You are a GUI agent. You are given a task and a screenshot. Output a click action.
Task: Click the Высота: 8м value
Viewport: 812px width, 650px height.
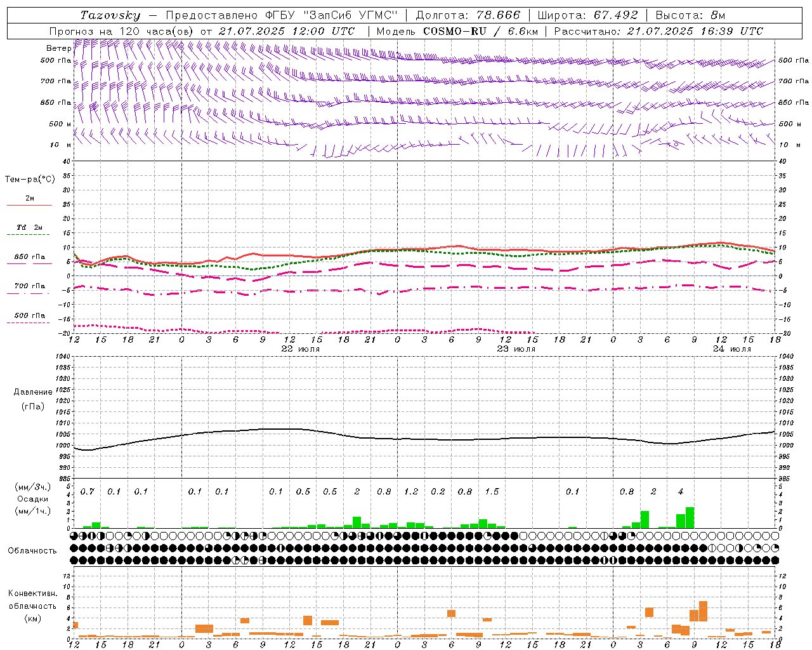tap(690, 15)
